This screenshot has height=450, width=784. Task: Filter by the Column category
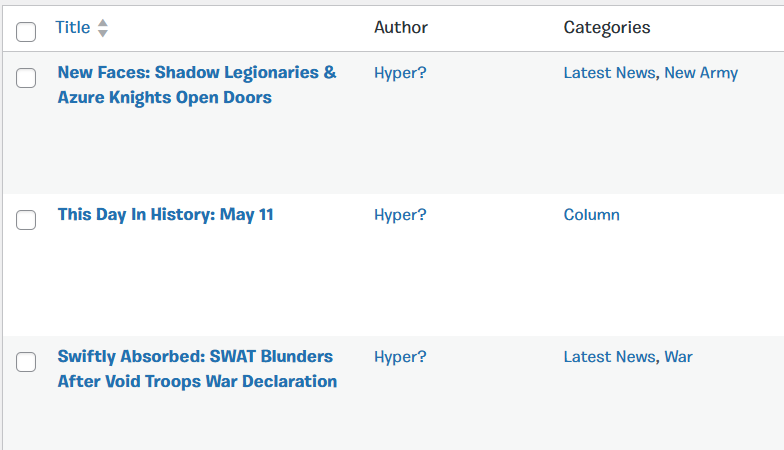(x=591, y=215)
